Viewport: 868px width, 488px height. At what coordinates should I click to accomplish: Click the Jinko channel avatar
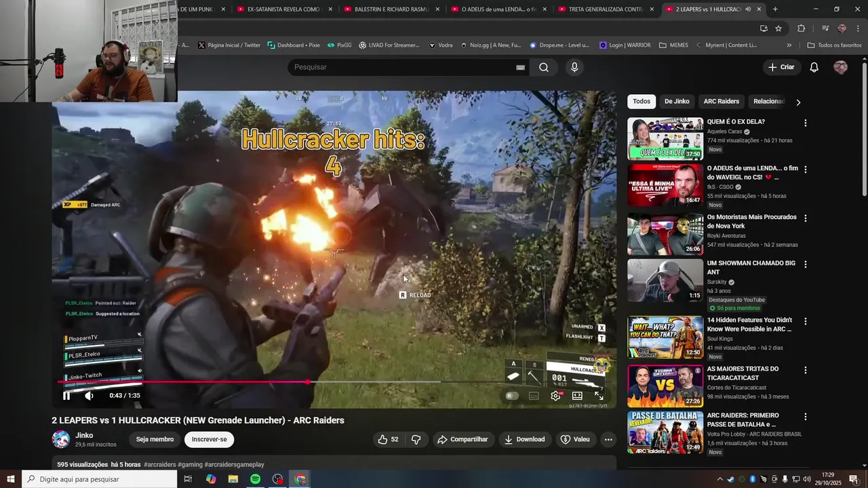[61, 439]
